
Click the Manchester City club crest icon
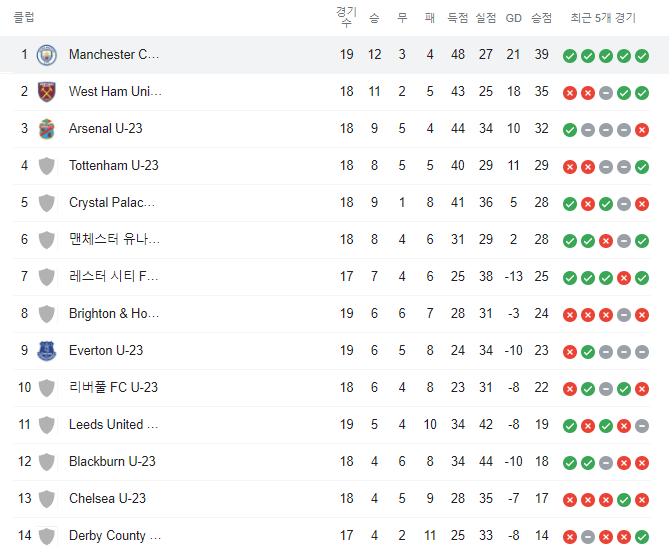click(x=47, y=55)
